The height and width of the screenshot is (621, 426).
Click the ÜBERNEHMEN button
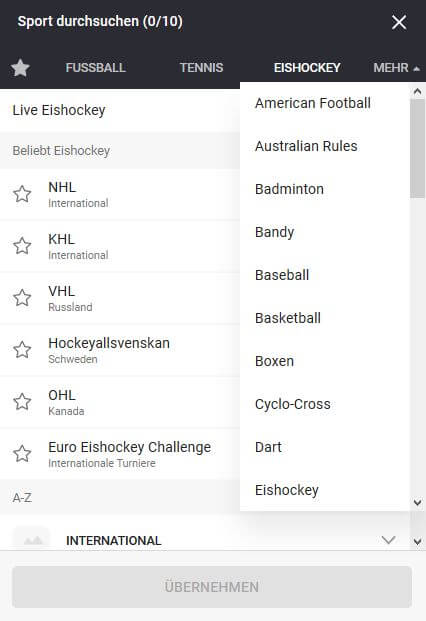click(212, 587)
